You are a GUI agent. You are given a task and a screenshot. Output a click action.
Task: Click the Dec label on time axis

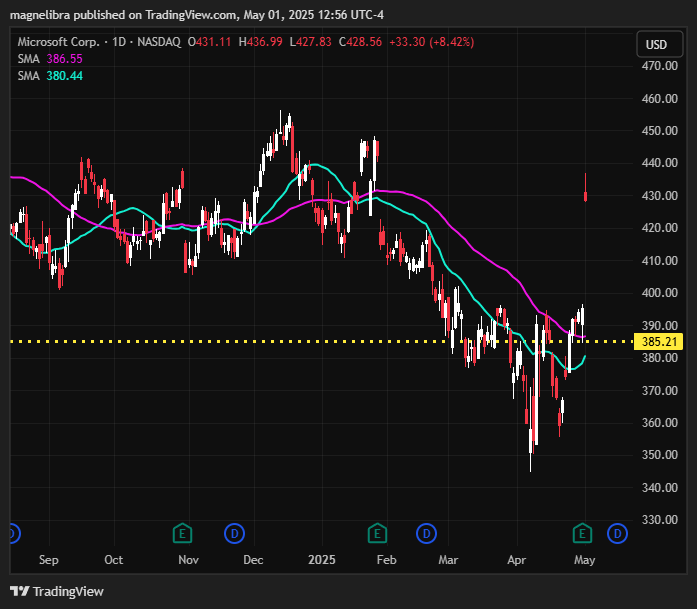(x=253, y=560)
